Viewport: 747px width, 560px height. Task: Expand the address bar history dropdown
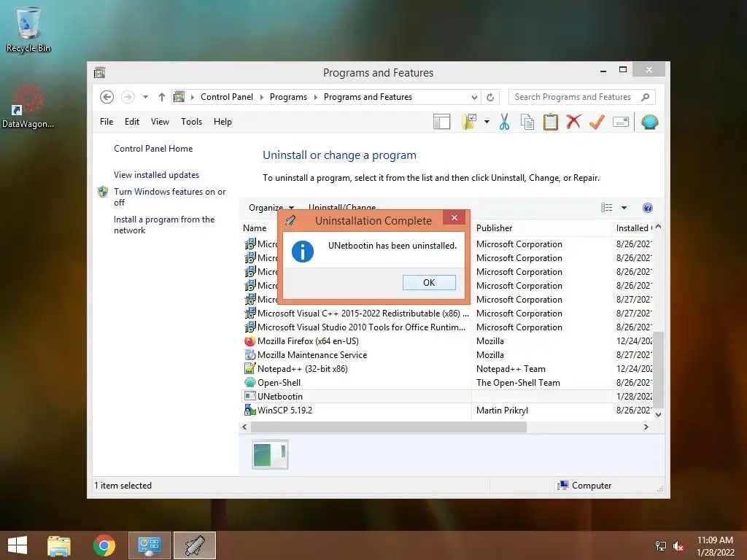pyautogui.click(x=474, y=97)
